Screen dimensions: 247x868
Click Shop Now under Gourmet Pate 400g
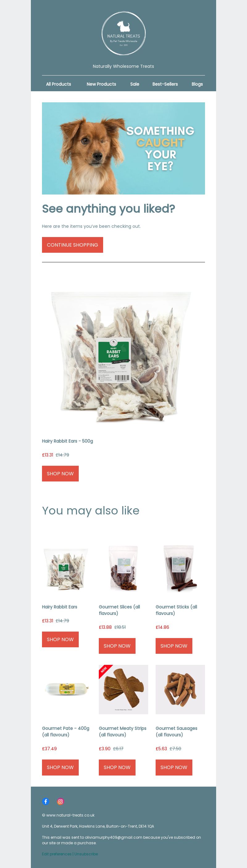tap(60, 767)
